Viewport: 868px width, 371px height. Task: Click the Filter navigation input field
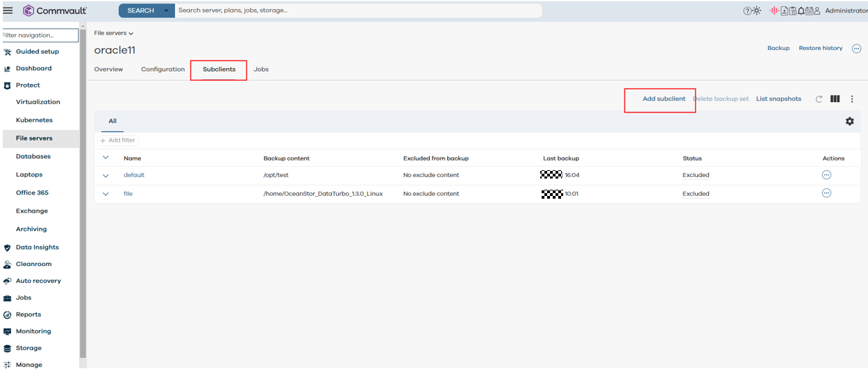click(40, 35)
